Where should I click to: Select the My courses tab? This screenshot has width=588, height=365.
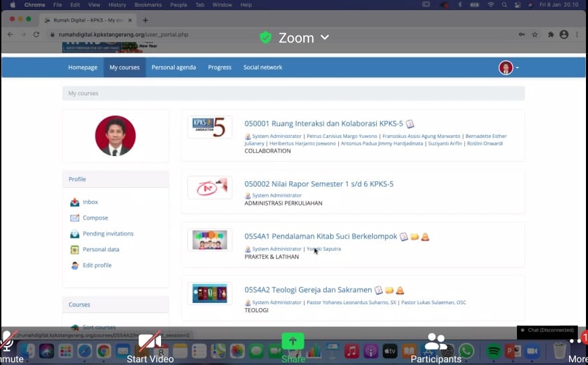tap(125, 68)
